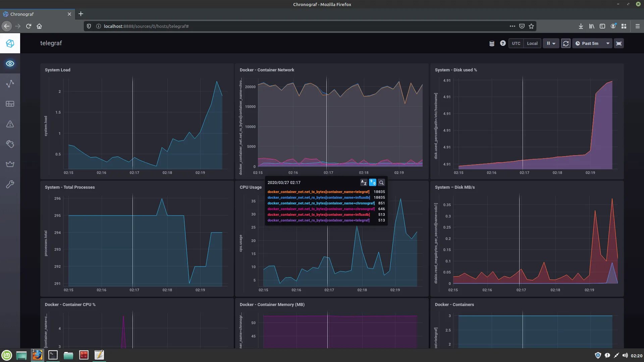Switch timezone to UTC
This screenshot has width=644, height=362.
(516, 44)
